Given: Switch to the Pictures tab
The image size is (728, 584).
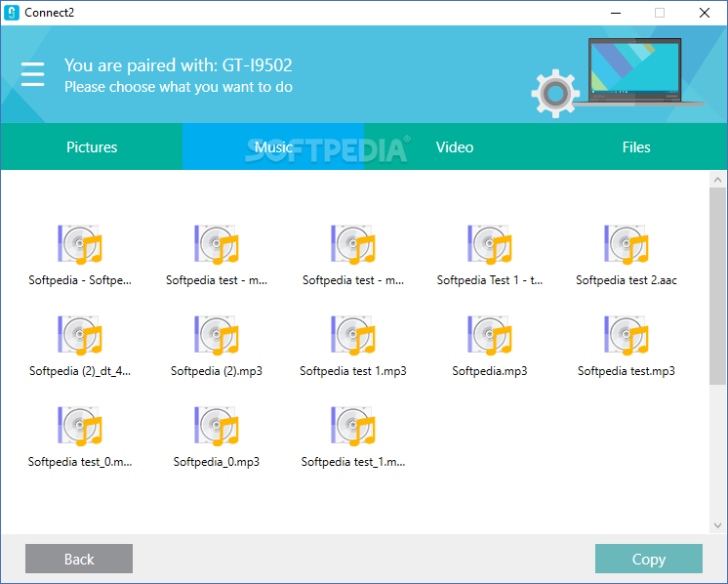Looking at the screenshot, I should point(92,146).
